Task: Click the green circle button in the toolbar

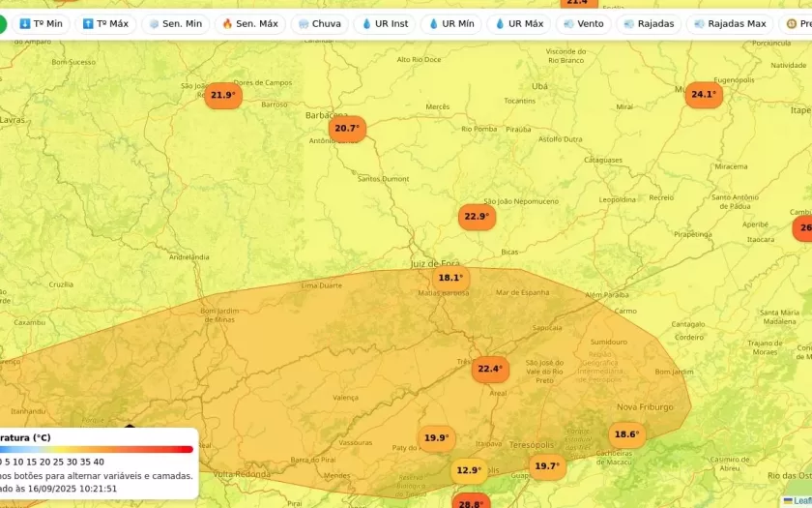Action: pyautogui.click(x=3, y=23)
